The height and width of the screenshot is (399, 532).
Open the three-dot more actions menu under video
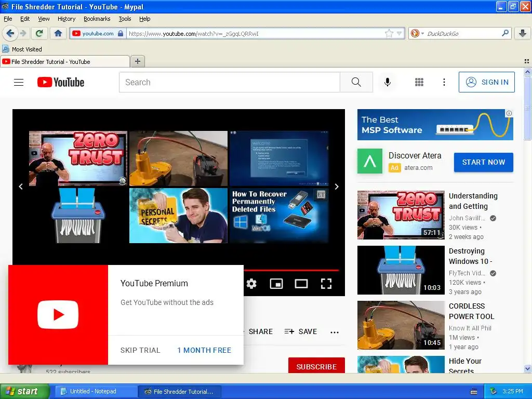335,332
